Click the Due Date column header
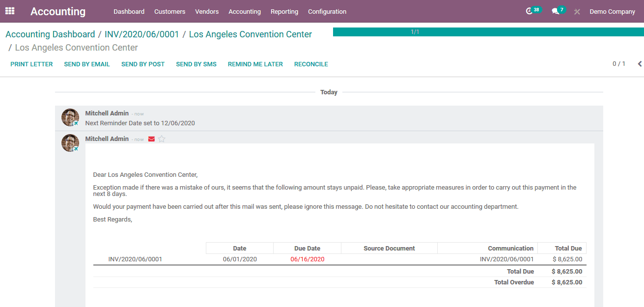The height and width of the screenshot is (307, 644). (x=307, y=248)
